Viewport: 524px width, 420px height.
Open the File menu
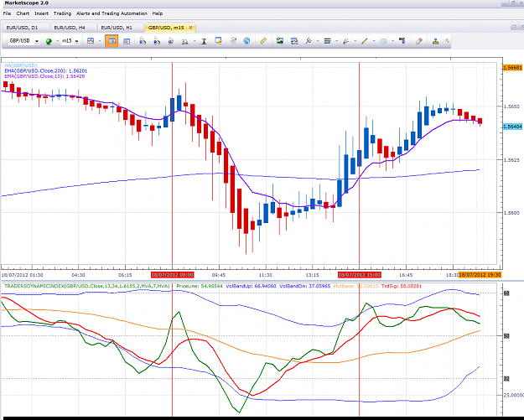point(7,13)
